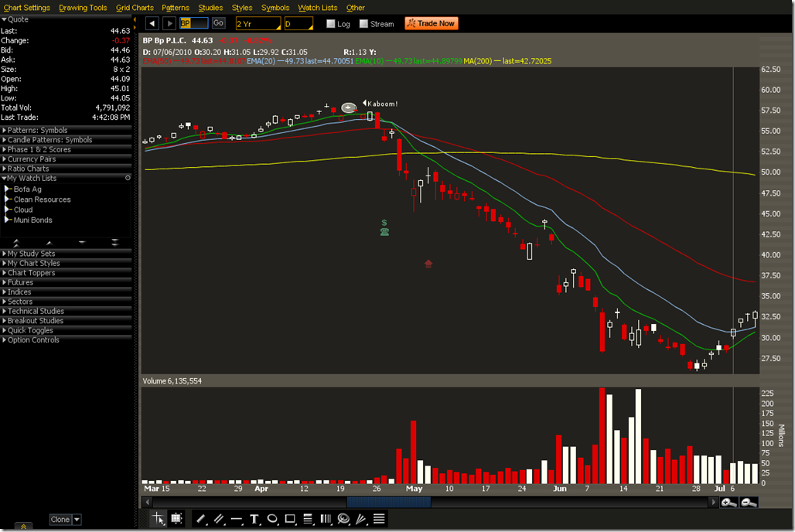Collapse the Quote panel
This screenshot has height=532, width=795.
[4, 19]
